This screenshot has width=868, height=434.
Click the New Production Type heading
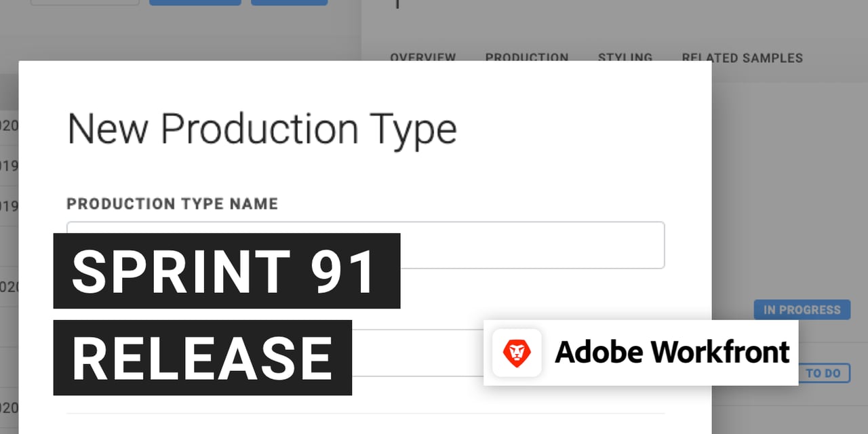(x=262, y=128)
